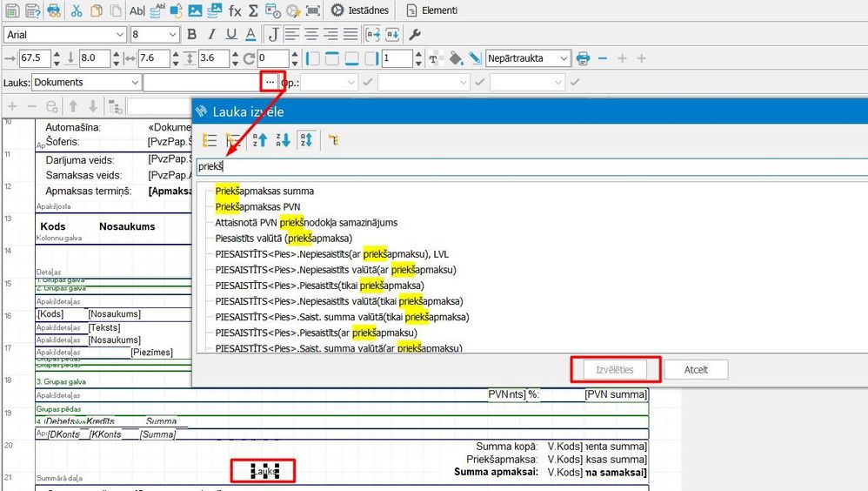Open Lauks Dokuments dropdown
This screenshot has width=868, height=491.
click(86, 82)
